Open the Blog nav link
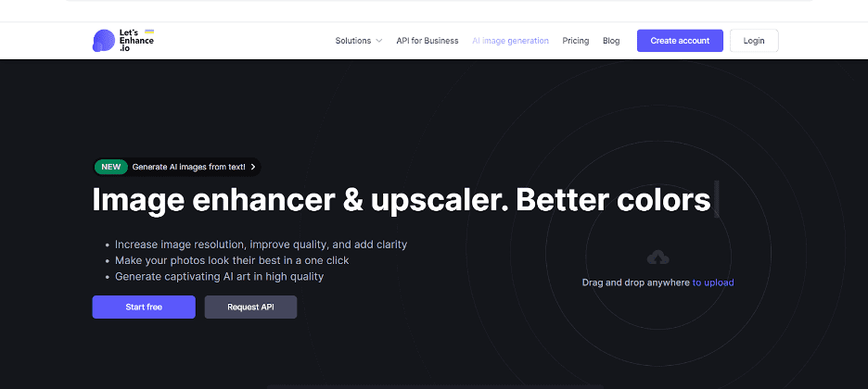Screen dimensions: 868x389 611,41
